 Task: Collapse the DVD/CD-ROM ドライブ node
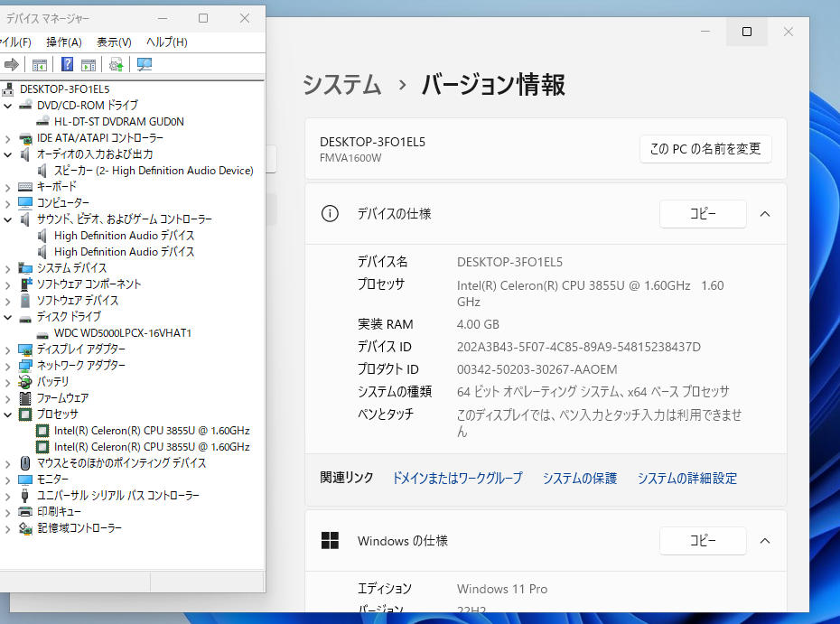[8, 106]
